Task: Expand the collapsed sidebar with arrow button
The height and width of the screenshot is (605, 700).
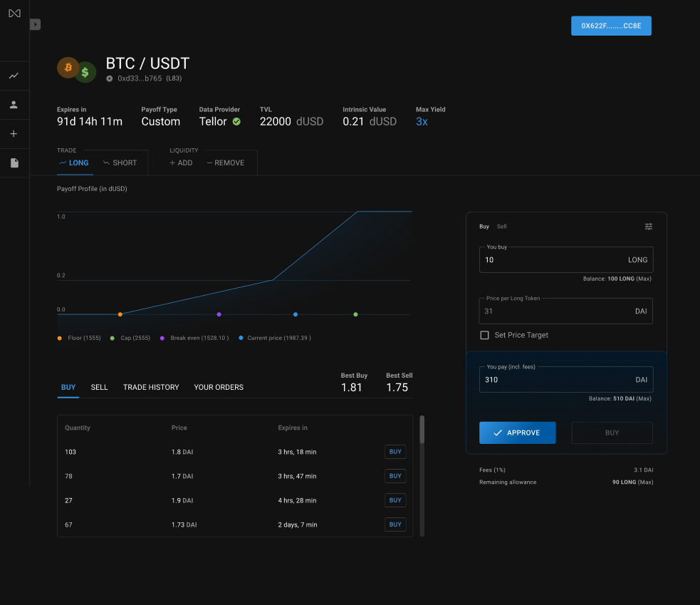Action: (36, 25)
